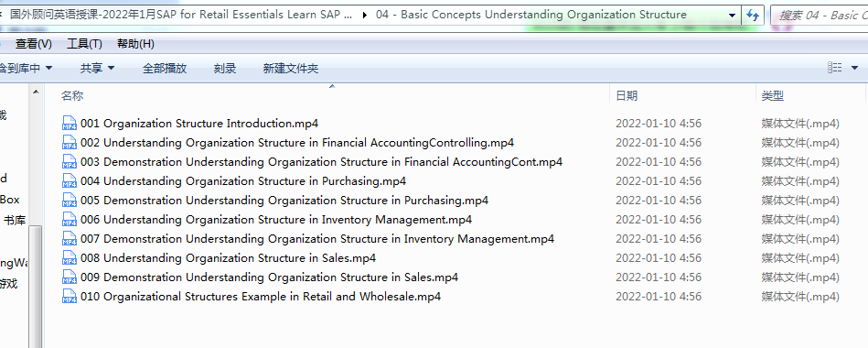Open the 查看(V) menu
This screenshot has height=348, width=868.
(x=33, y=44)
